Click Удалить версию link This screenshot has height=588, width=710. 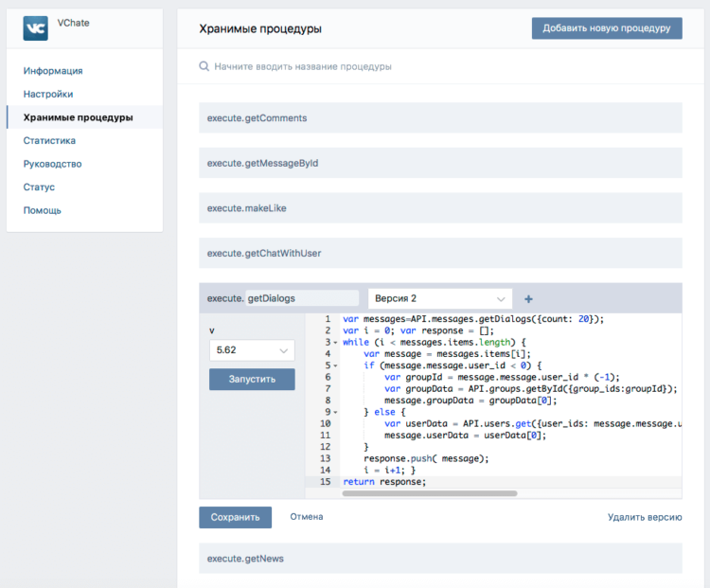pyautogui.click(x=645, y=517)
